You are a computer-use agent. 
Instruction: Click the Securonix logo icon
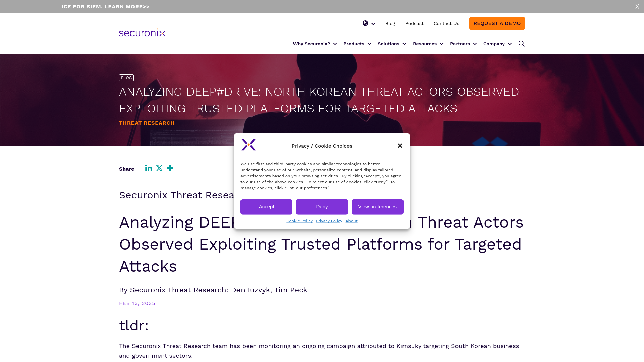142,33
